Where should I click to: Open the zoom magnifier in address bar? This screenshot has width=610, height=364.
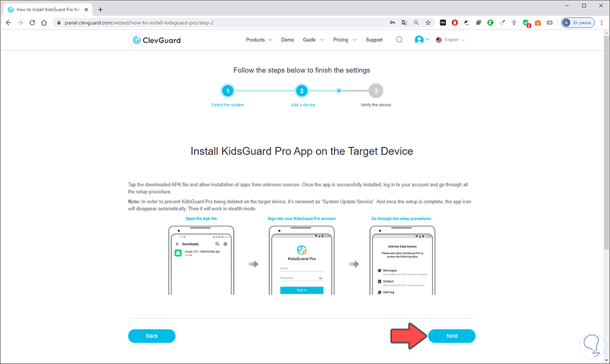coord(416,22)
